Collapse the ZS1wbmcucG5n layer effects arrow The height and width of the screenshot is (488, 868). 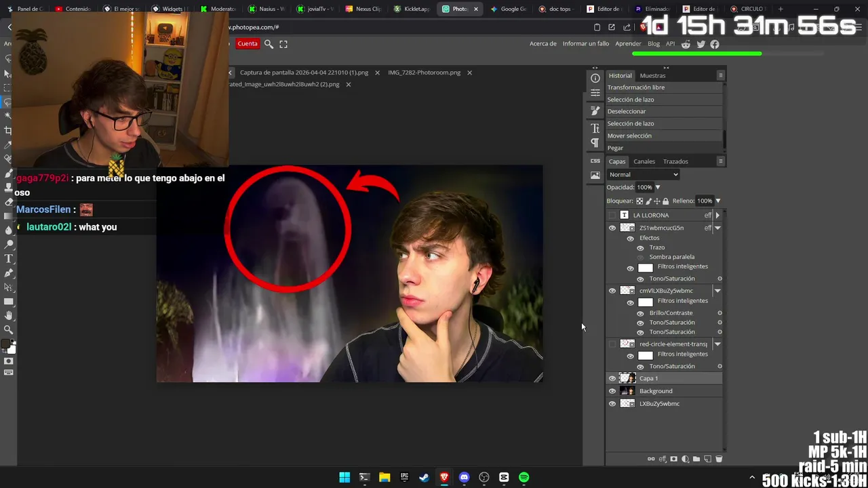(717, 228)
